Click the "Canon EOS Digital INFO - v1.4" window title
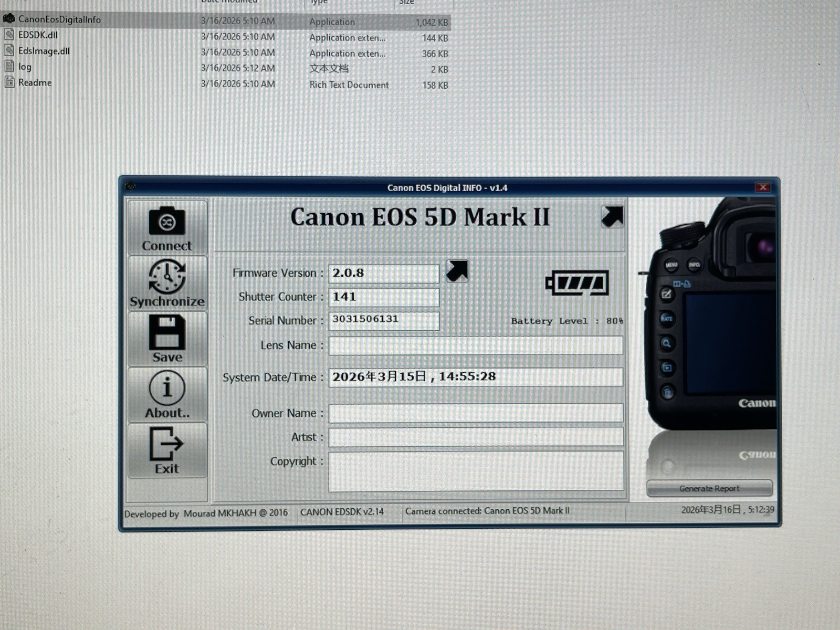 [447, 187]
